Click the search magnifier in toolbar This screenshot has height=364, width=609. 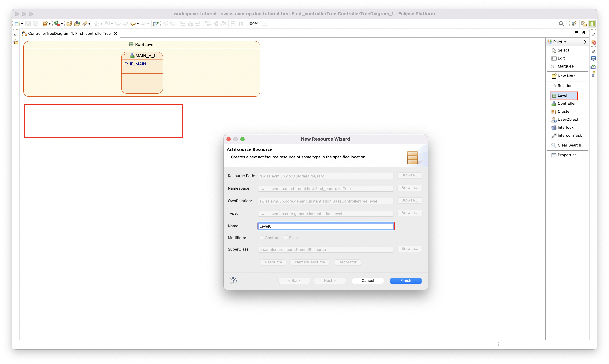[x=561, y=23]
